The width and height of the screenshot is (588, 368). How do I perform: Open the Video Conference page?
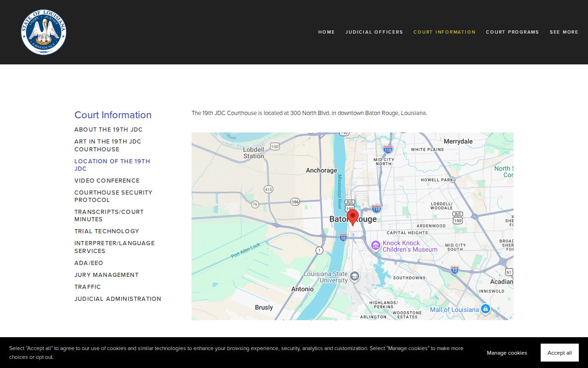(x=107, y=181)
